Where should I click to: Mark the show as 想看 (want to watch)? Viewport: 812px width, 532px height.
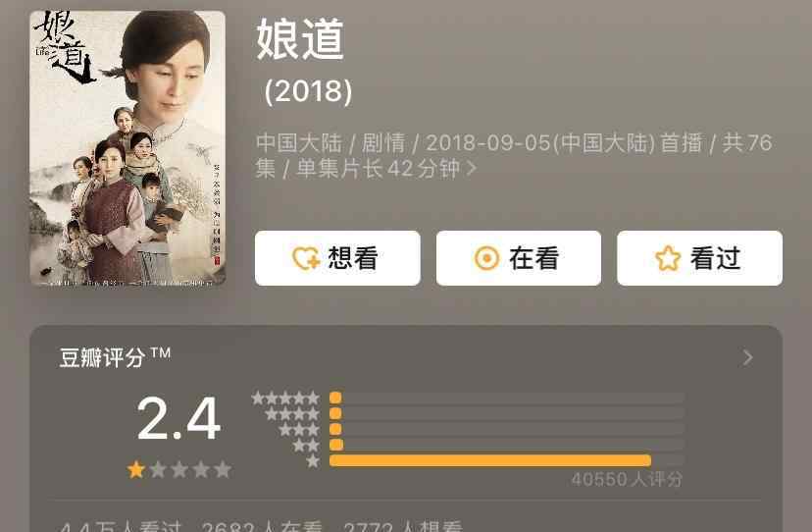pos(337,258)
